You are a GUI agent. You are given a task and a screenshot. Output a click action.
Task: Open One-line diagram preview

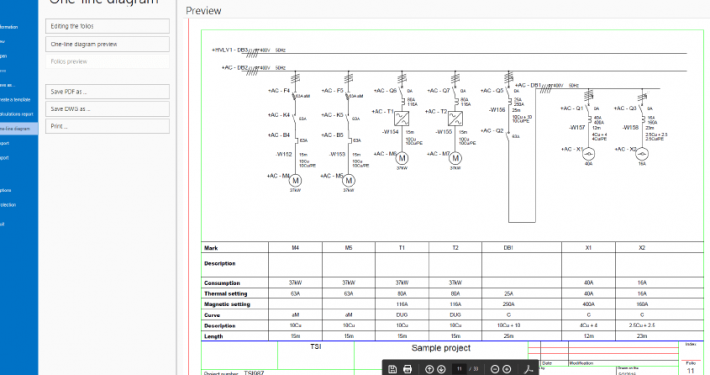pos(107,44)
